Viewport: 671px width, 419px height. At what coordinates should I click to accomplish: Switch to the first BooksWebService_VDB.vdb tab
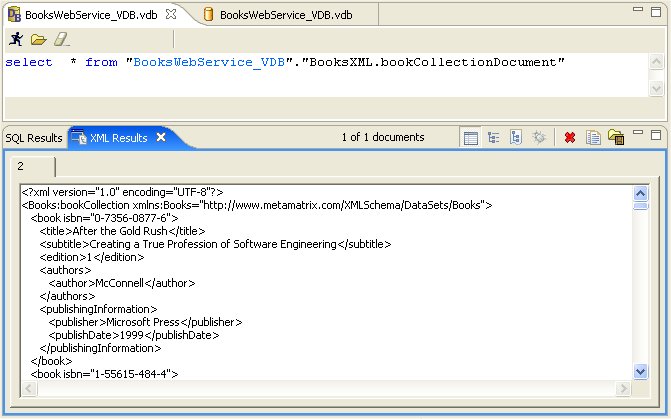click(x=91, y=15)
